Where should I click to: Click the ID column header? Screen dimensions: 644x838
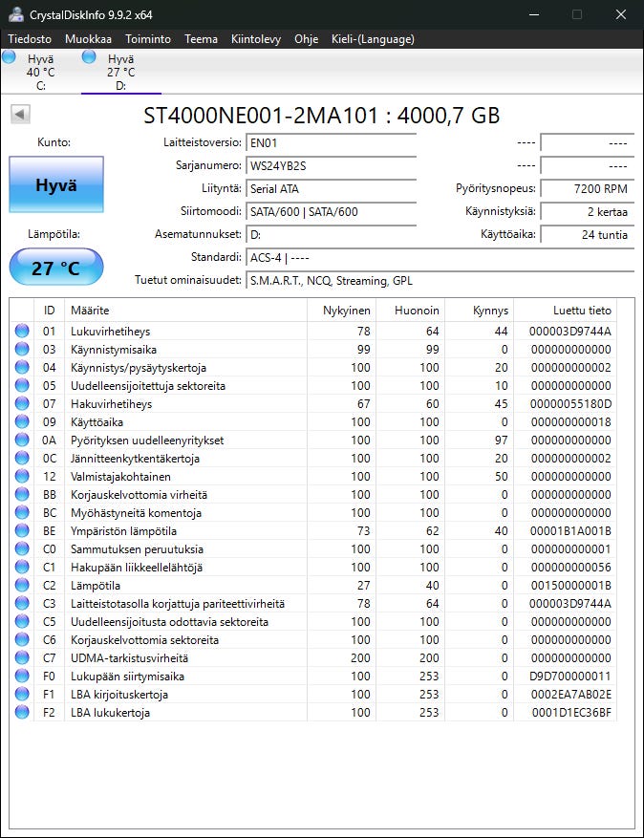[49, 310]
